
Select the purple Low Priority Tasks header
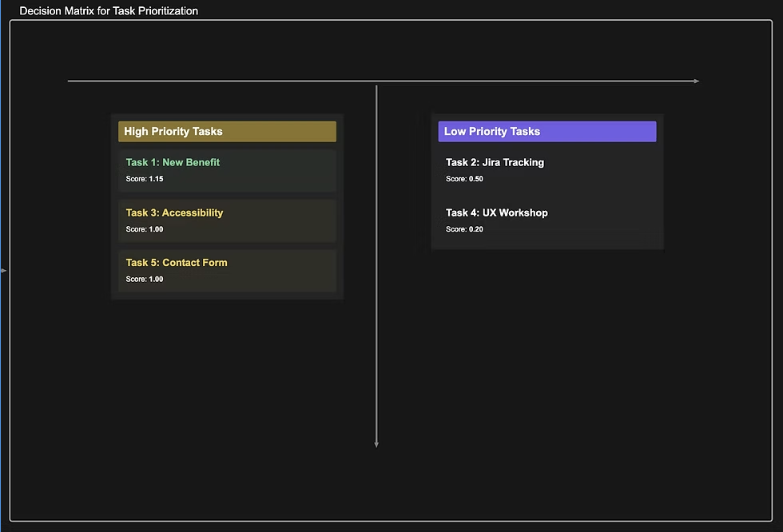(547, 132)
